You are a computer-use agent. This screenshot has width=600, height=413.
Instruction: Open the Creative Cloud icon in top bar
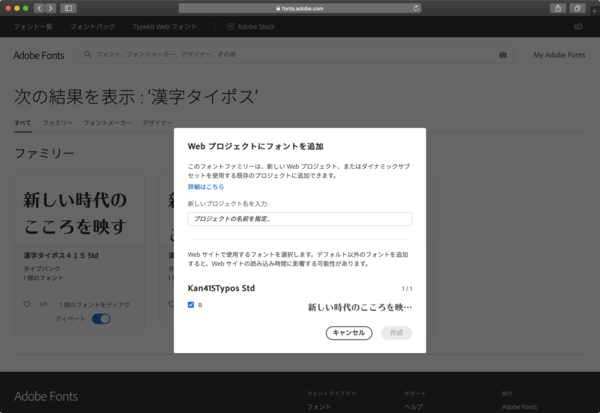[578, 26]
